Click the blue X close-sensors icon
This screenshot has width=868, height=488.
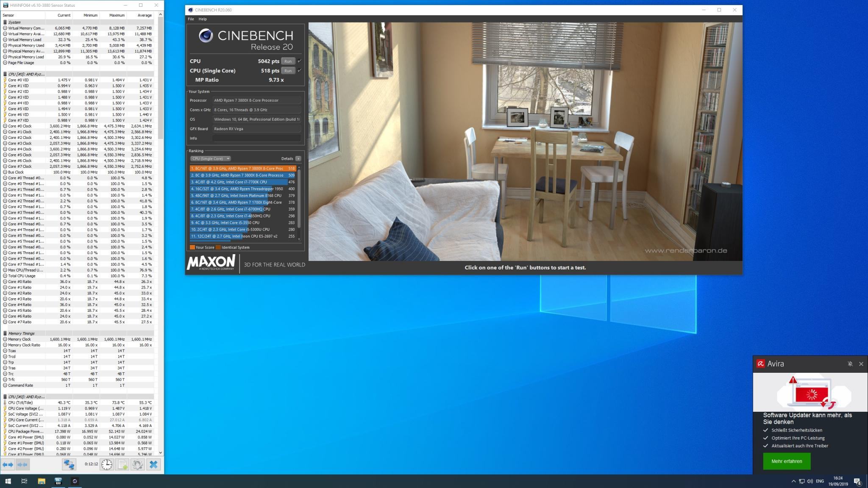pyautogui.click(x=153, y=464)
